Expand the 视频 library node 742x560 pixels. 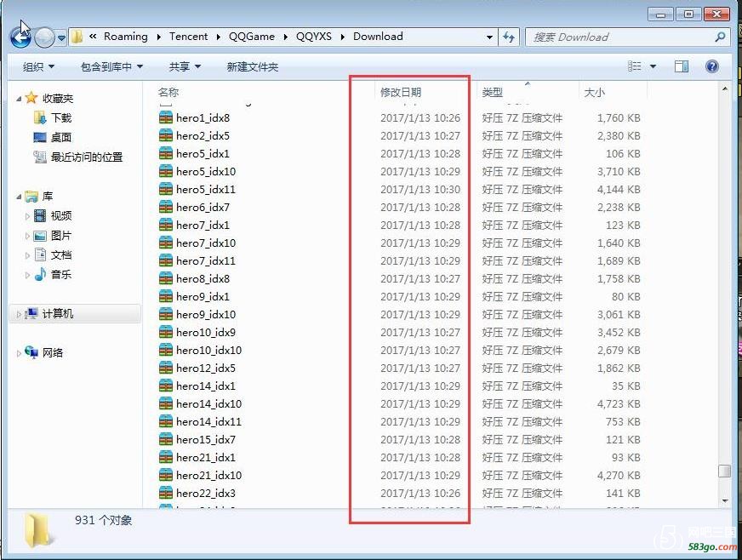27,216
